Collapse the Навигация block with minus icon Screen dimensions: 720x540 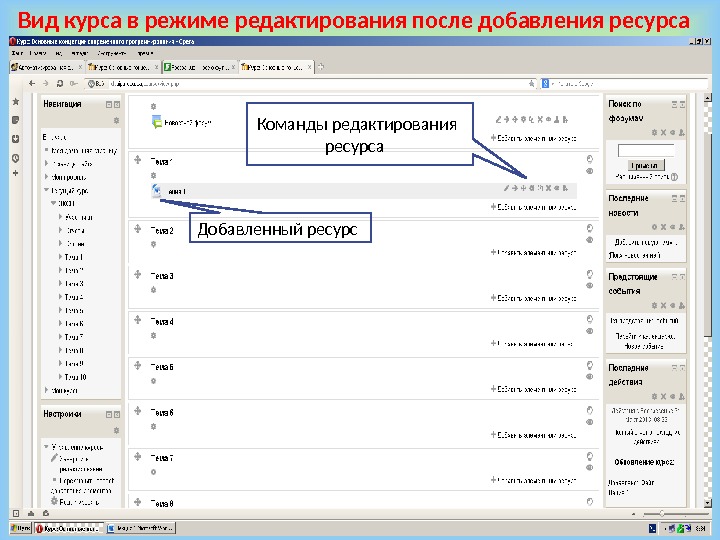pyautogui.click(x=109, y=105)
